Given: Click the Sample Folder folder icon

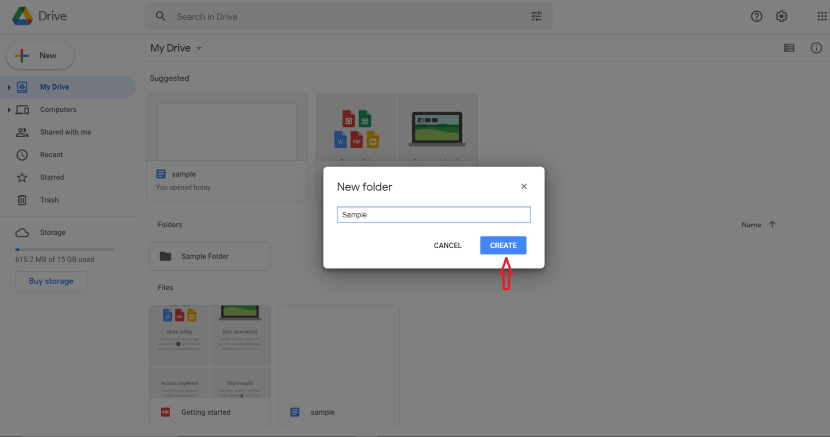Looking at the screenshot, I should 166,256.
